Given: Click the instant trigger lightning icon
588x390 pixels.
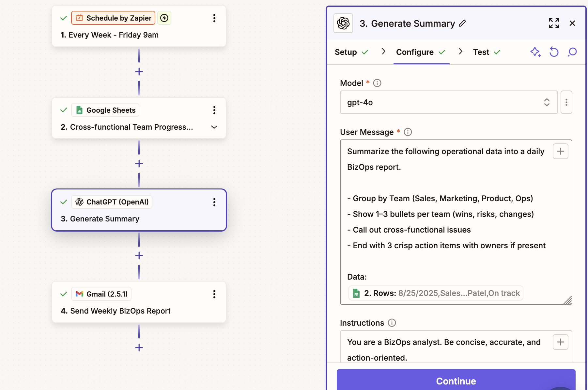Looking at the screenshot, I should pyautogui.click(x=164, y=18).
